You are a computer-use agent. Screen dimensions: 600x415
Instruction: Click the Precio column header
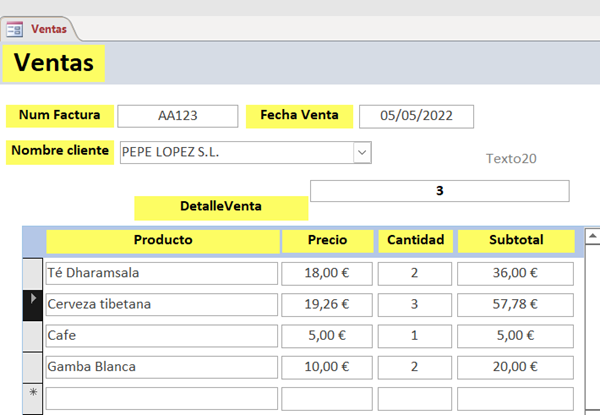click(x=327, y=240)
